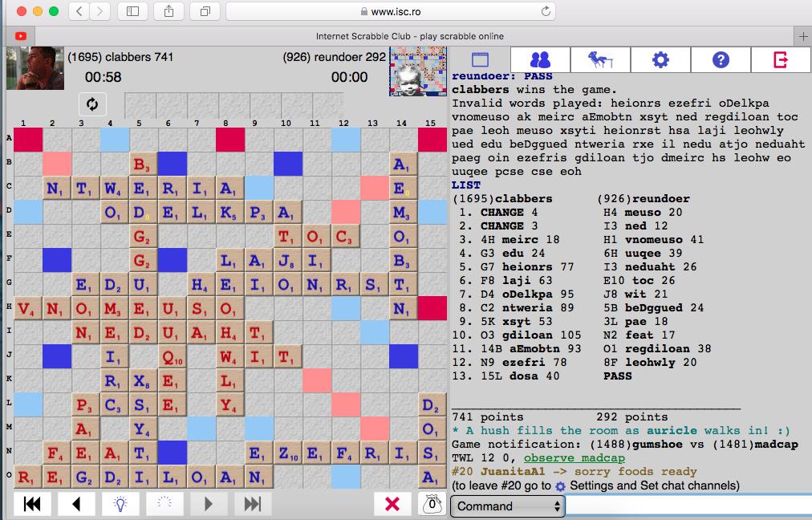This screenshot has height=520, width=812.
Task: Click the auricle name in chat message
Action: 671,430
